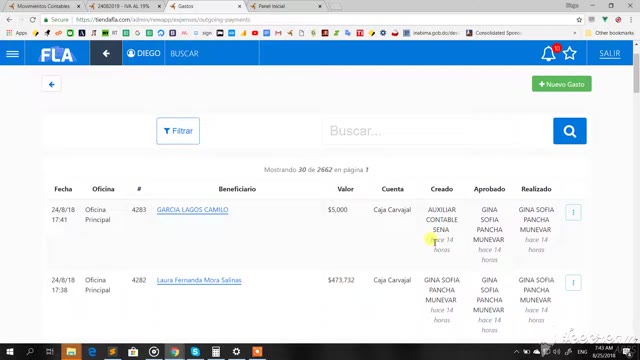Open the Other bookmarks folder
Image resolution: width=640 pixels, height=360 pixels.
coord(609,33)
